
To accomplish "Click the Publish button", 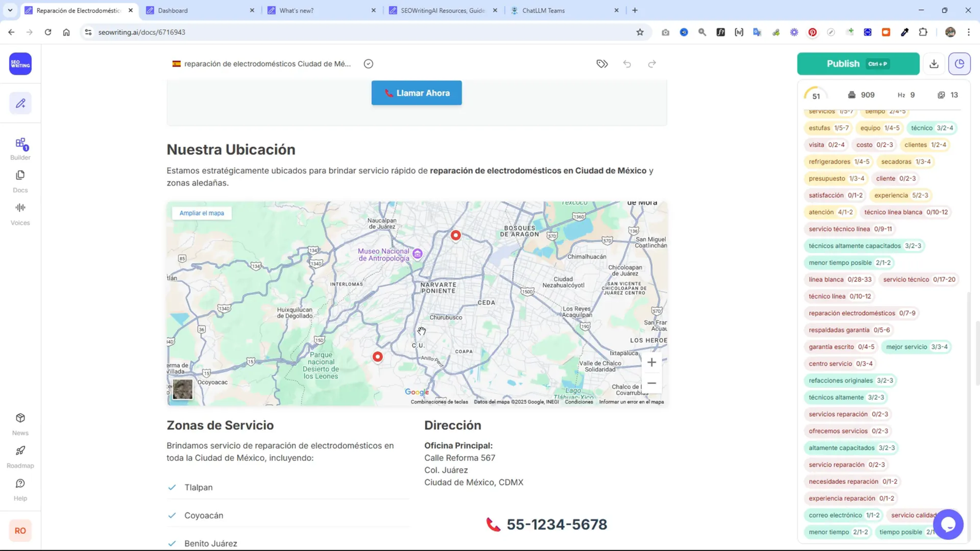I will pyautogui.click(x=857, y=64).
